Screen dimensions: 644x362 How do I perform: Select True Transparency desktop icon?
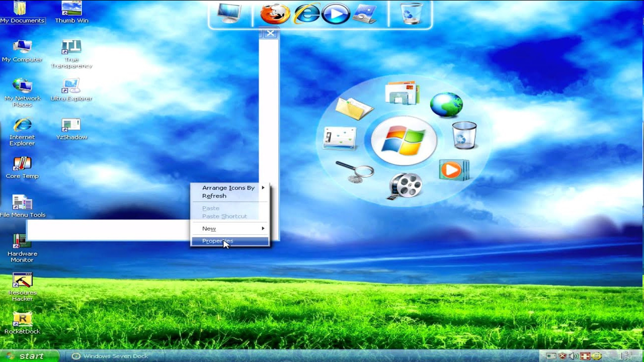click(71, 54)
